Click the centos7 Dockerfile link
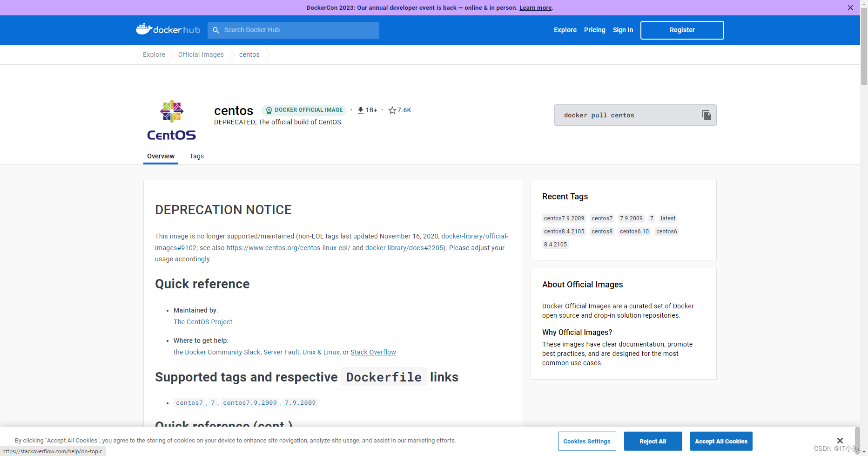Screen dimensions: 868x456 click(x=189, y=403)
